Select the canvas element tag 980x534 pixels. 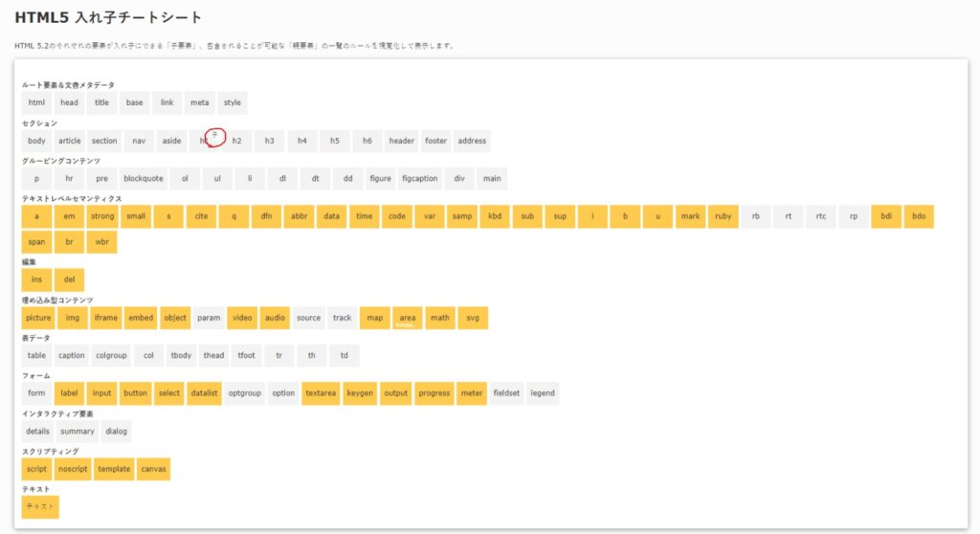click(x=153, y=469)
